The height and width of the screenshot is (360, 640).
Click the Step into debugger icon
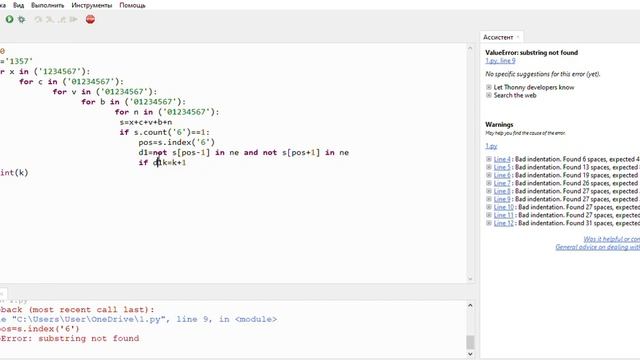click(50, 19)
